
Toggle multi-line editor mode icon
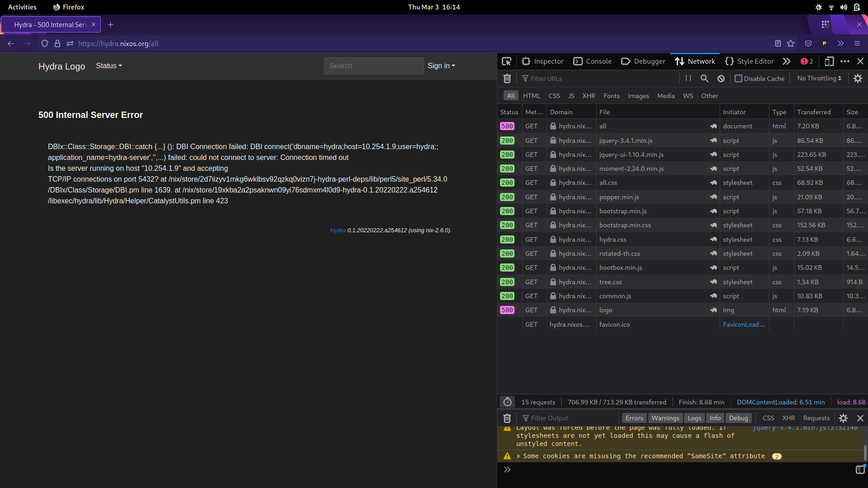(860, 470)
